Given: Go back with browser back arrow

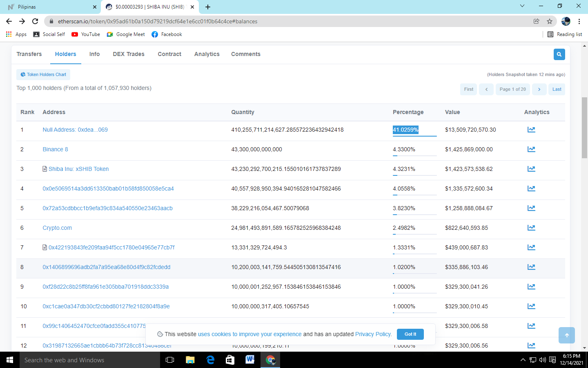Looking at the screenshot, I should coord(9,21).
